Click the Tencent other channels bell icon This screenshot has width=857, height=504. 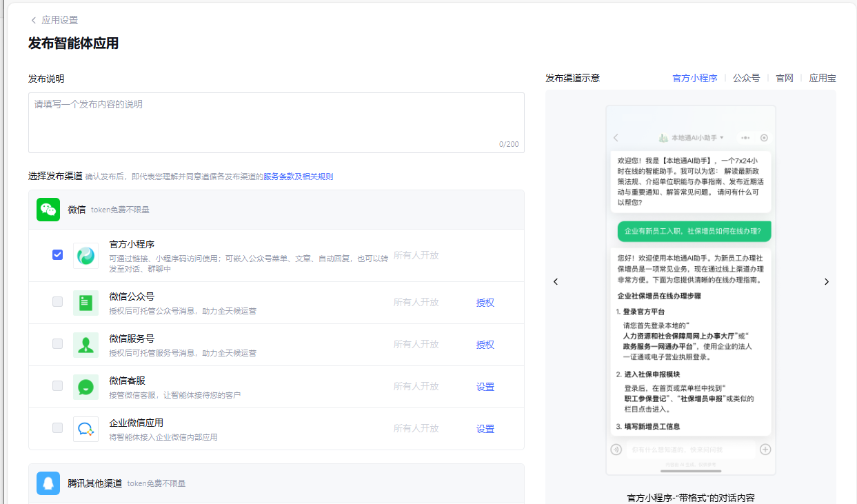tap(48, 483)
